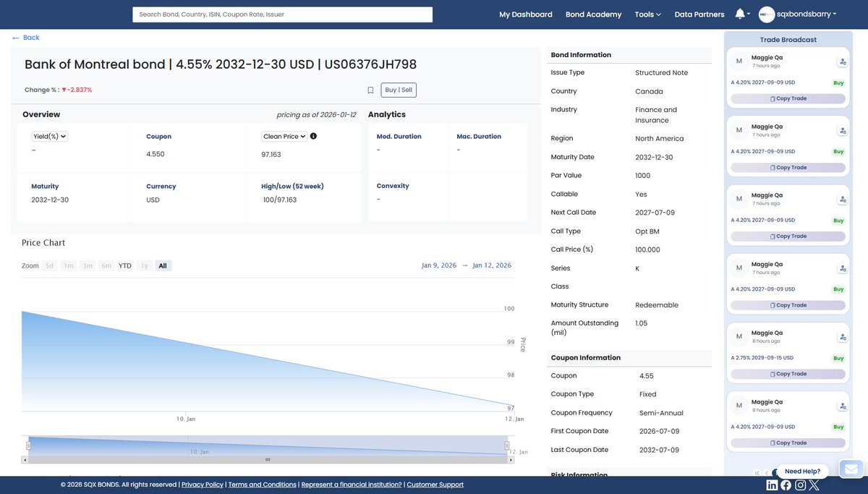Bookmark this Bank of Montreal bond
This screenshot has height=494, width=868.
click(x=370, y=90)
